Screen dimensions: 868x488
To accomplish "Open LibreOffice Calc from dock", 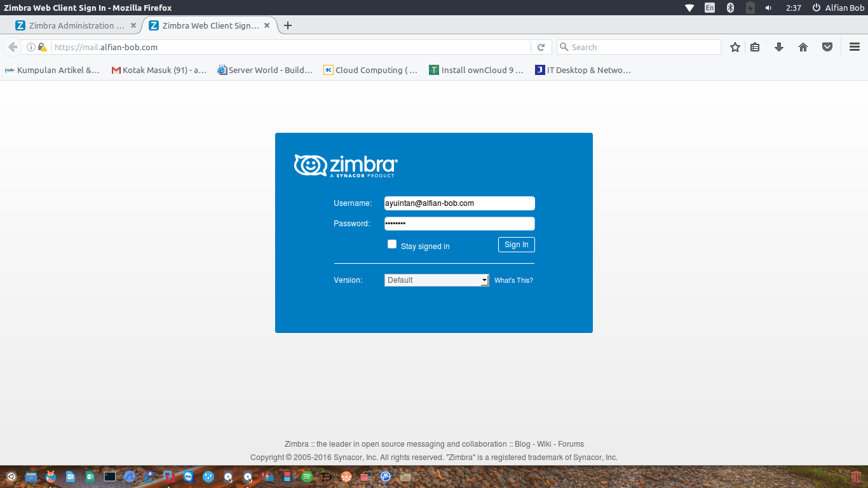I will tap(90, 477).
